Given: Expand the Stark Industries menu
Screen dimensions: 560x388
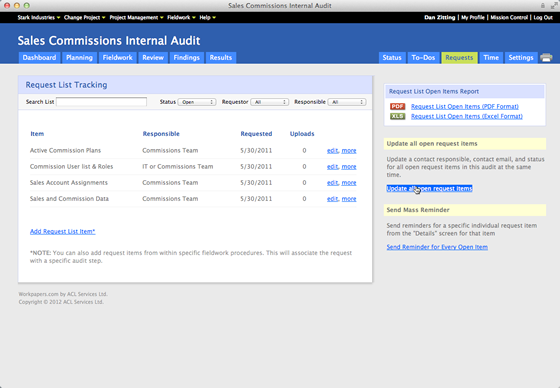Looking at the screenshot, I should pos(39,18).
